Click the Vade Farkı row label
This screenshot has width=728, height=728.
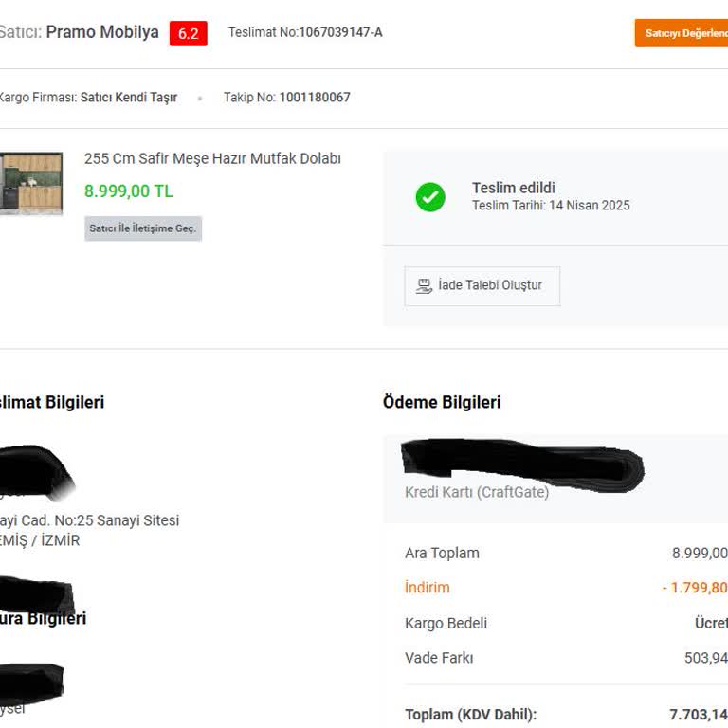439,658
